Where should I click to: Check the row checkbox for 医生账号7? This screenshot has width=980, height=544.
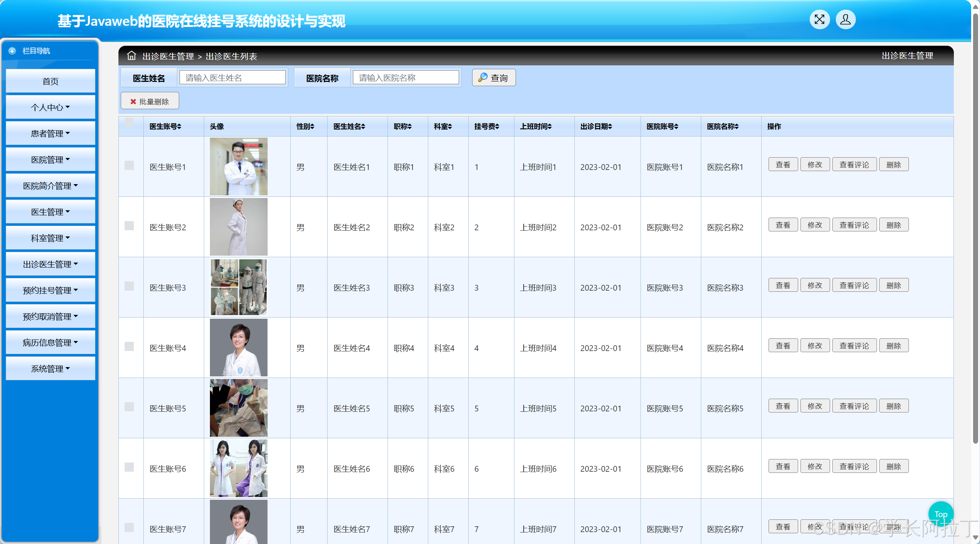pos(129,527)
